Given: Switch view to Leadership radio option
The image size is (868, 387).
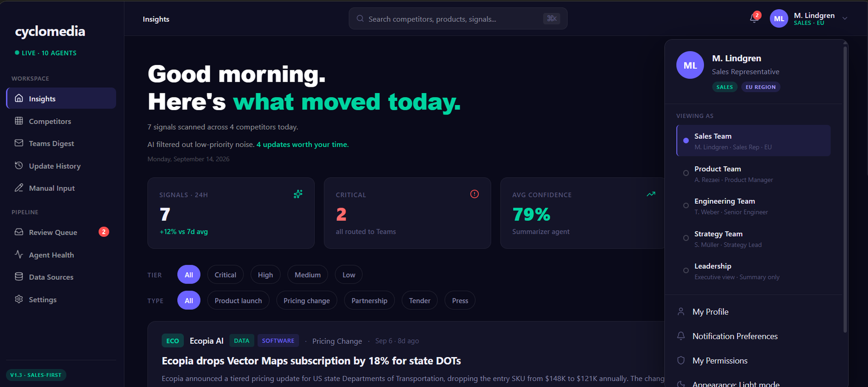Looking at the screenshot, I should click(686, 270).
